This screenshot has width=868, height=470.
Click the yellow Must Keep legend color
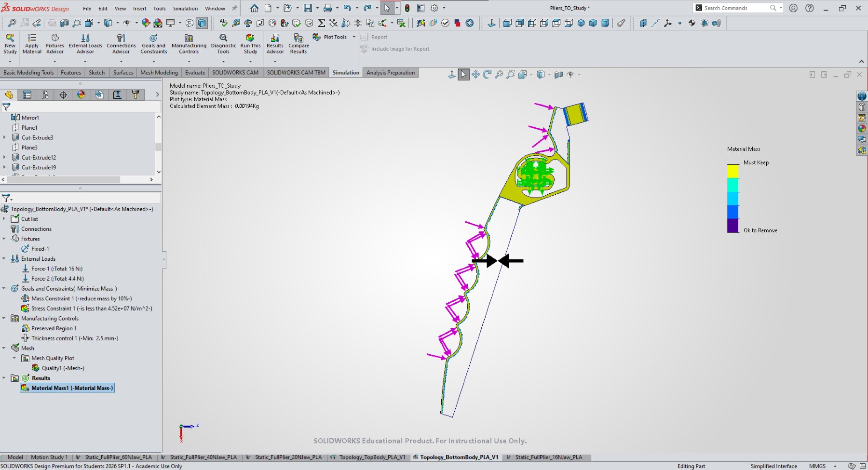[x=732, y=171]
